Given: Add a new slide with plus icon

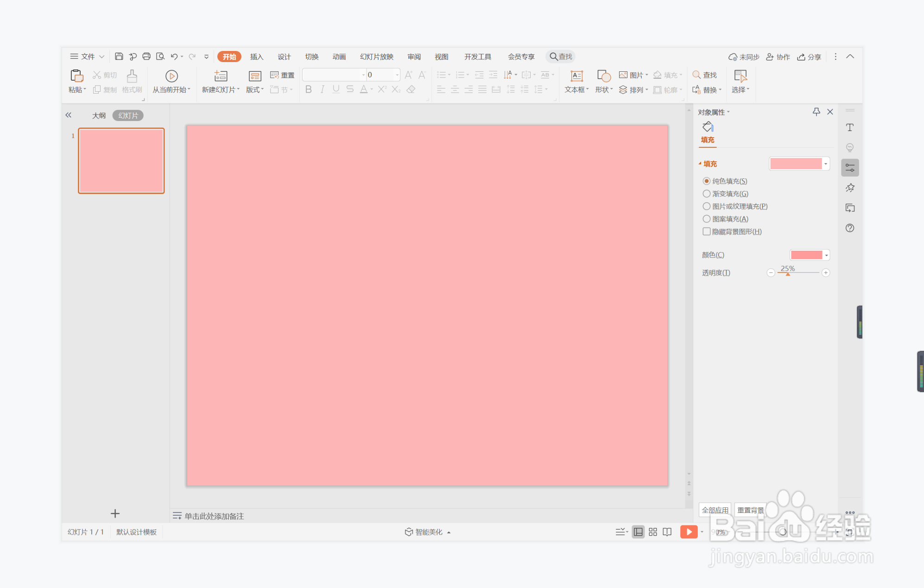Looking at the screenshot, I should click(115, 513).
